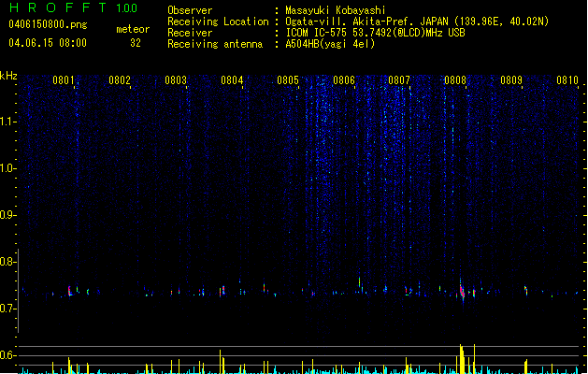Click the 0.9 kHz axis label
588x374 pixels.
[x=8, y=215]
